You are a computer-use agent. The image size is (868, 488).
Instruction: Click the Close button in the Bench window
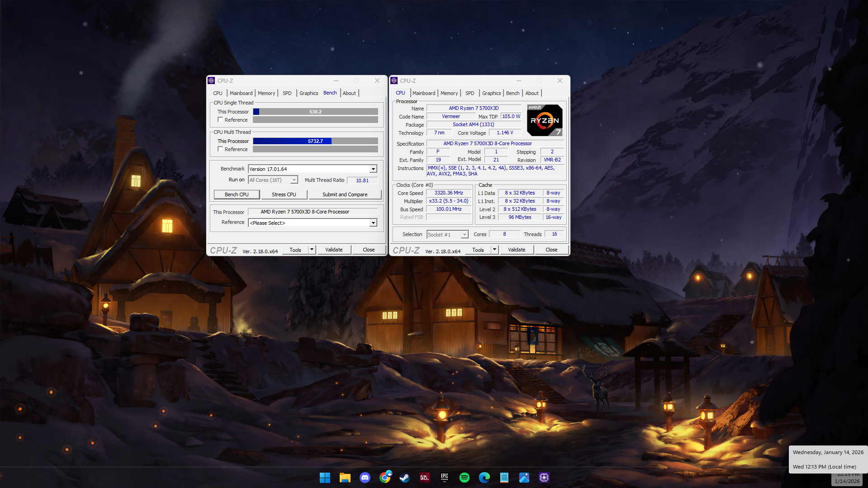coord(369,250)
